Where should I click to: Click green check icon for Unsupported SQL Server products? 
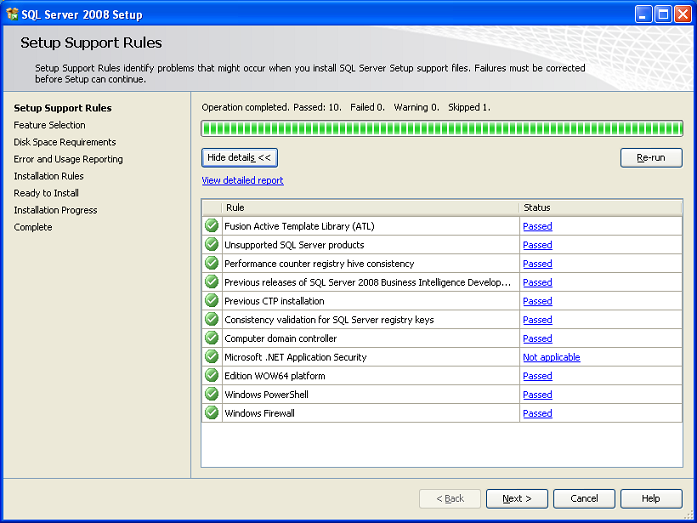pyautogui.click(x=212, y=244)
